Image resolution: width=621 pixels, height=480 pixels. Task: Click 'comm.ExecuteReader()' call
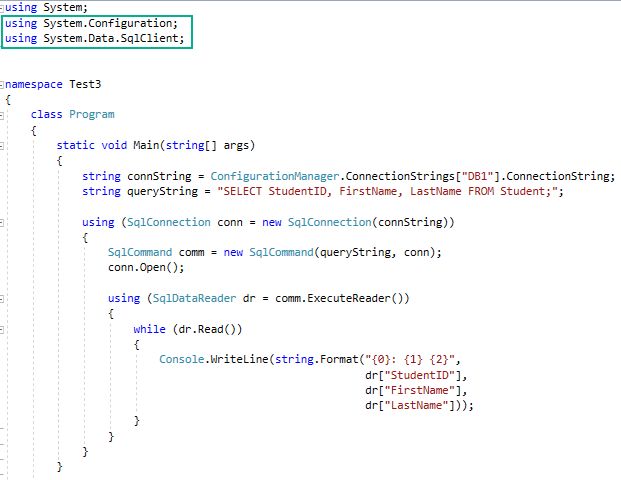click(342, 298)
